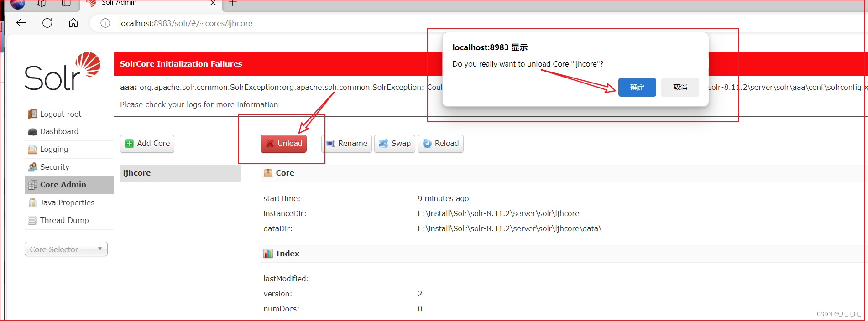Cancel the dialog with 取消
The height and width of the screenshot is (321, 868).
(x=680, y=88)
